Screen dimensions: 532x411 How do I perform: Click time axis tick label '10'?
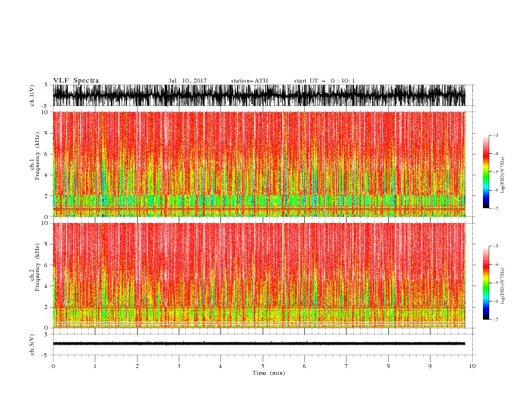pos(472,366)
